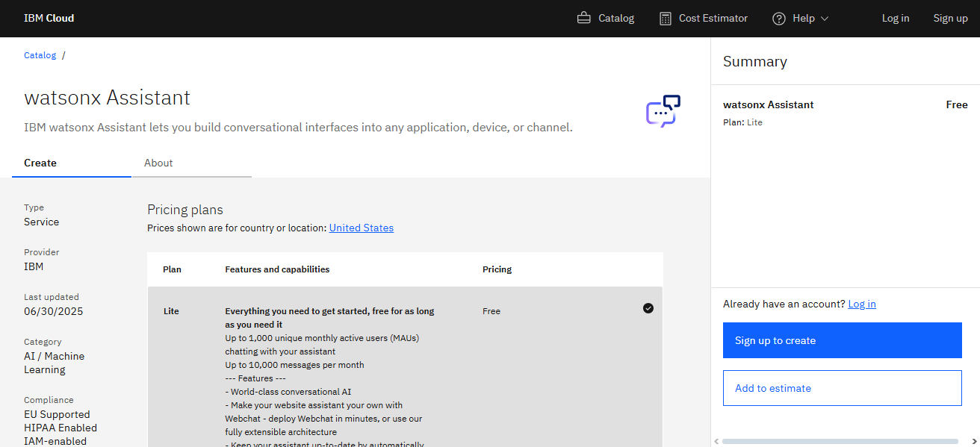Viewport: 980px width, 447px height.
Task: Click Log in in top navigation
Action: point(896,18)
